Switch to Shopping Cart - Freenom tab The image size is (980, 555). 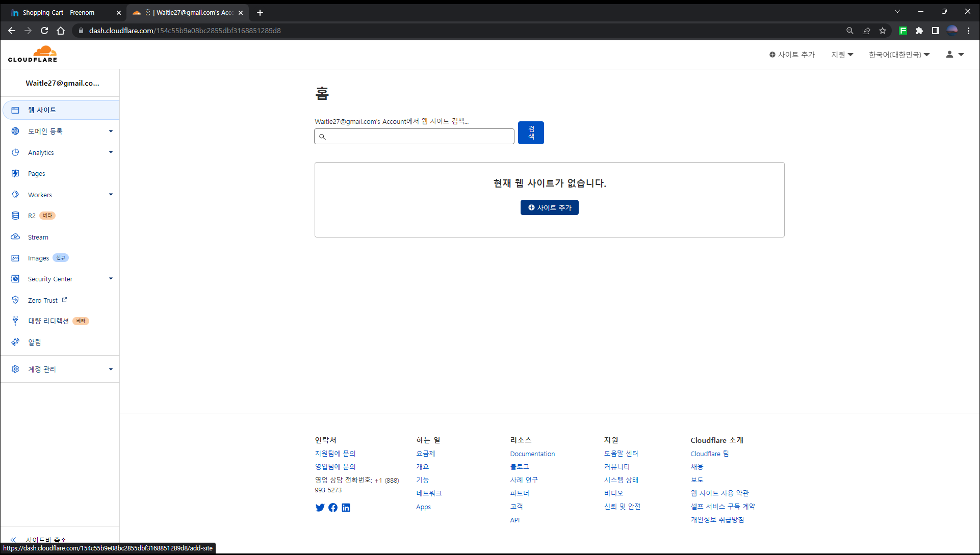click(x=59, y=13)
